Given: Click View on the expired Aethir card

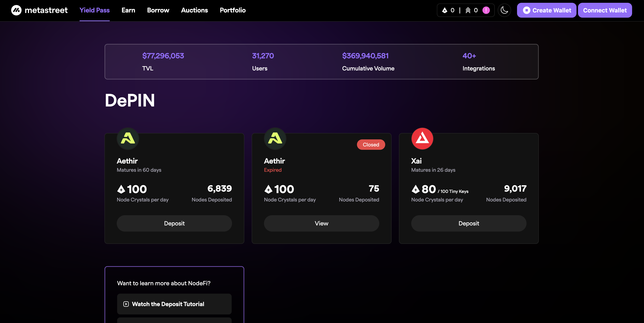Looking at the screenshot, I should click(x=321, y=223).
